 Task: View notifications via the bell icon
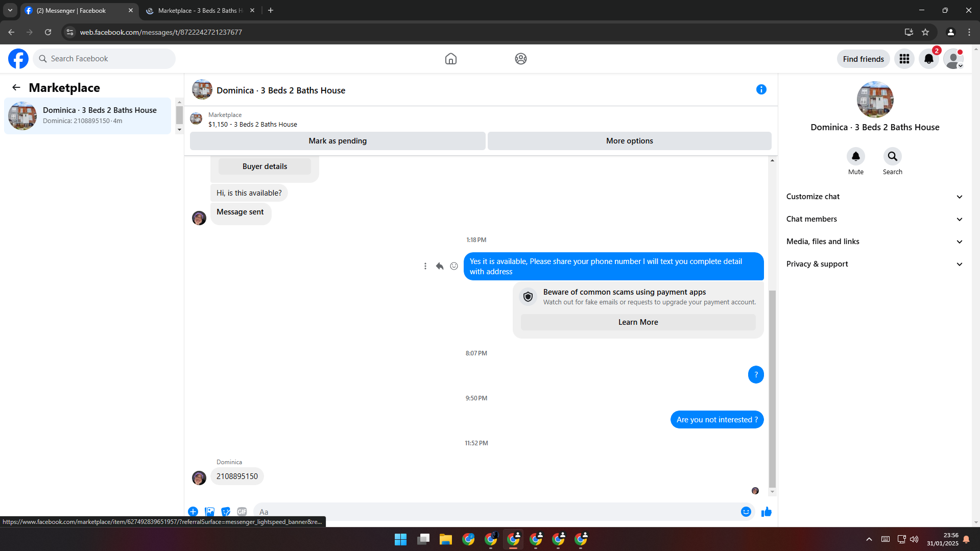coord(929,59)
